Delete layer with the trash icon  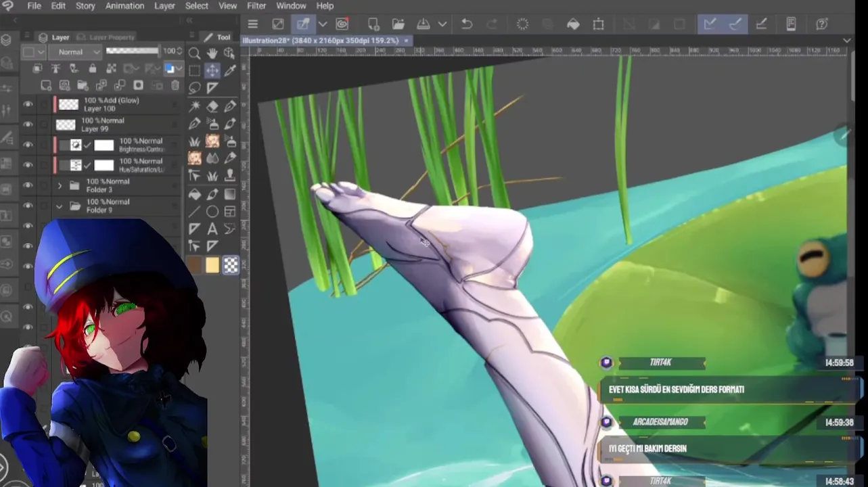[175, 85]
